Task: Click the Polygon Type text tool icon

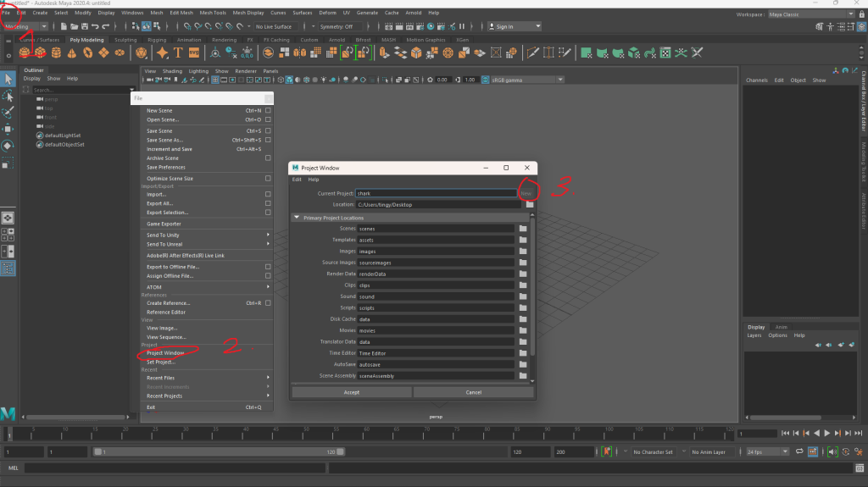Action: coord(178,53)
